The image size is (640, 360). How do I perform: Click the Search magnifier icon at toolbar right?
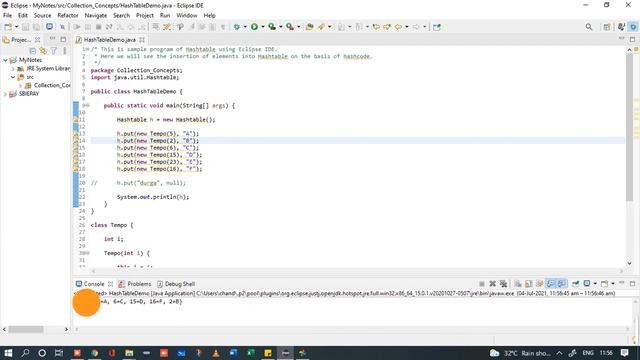589,27
